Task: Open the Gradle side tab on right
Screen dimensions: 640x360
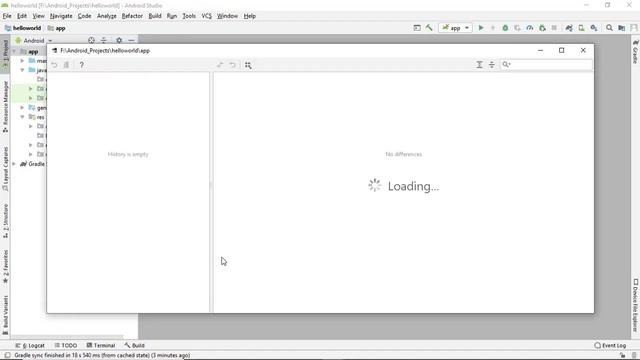Action: (x=636, y=51)
